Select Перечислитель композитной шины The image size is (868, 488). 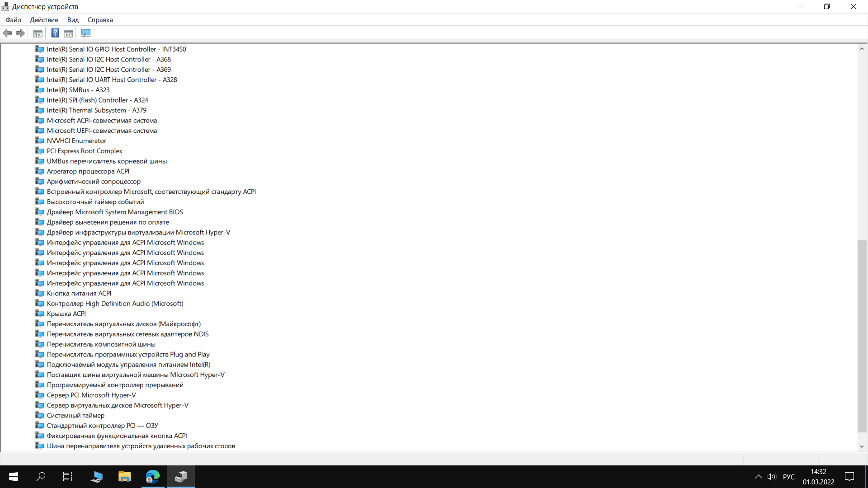click(x=101, y=344)
